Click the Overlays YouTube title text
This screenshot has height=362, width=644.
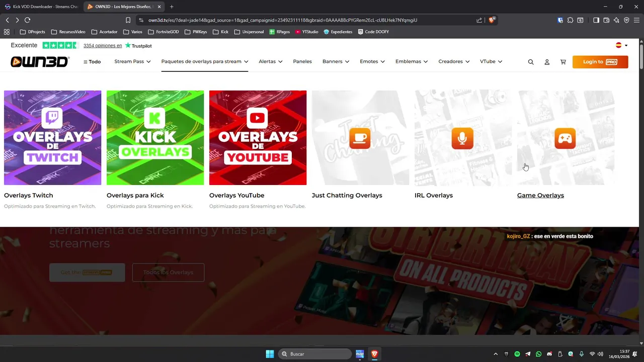236,195
